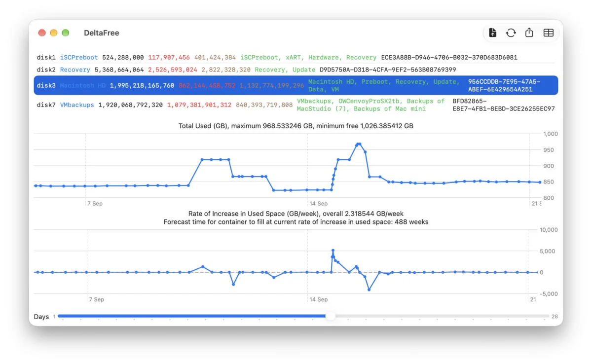This screenshot has height=364, width=592.
Task: Click the 950 y-axis label
Action: (x=549, y=150)
